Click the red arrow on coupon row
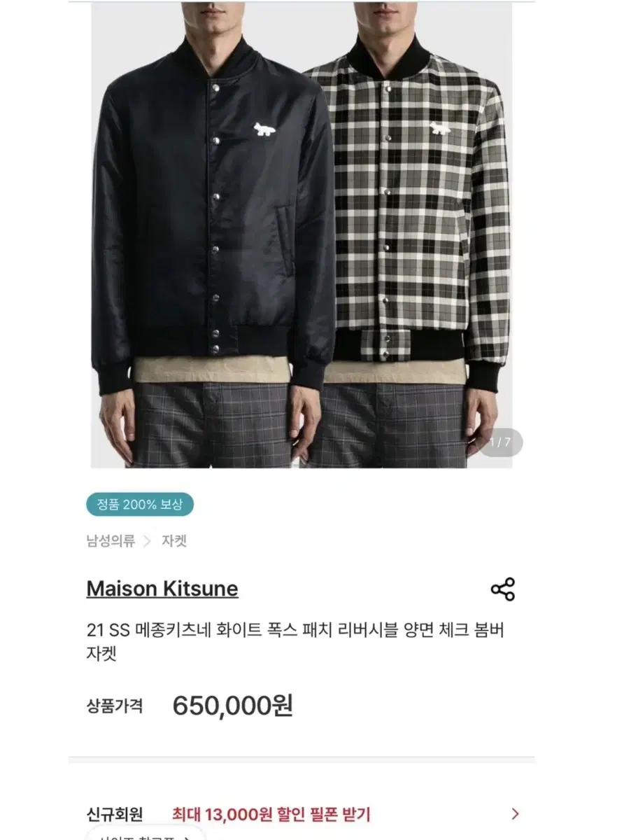The image size is (617, 840). coord(516,814)
